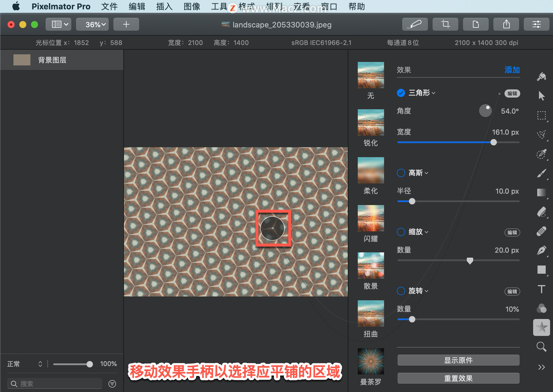Choose the 曼荼罗 effect preset thumbnail
This screenshot has width=553, height=392.
[371, 361]
